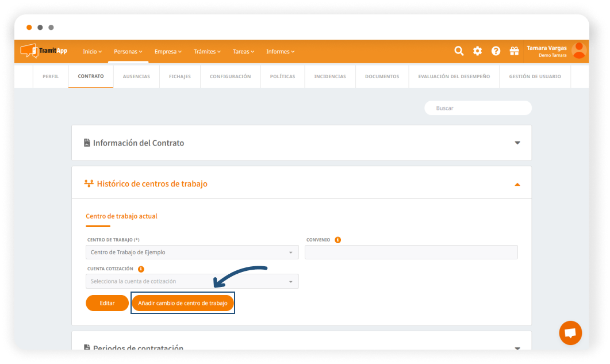Open the gift box icon
The width and height of the screenshot is (610, 364).
pyautogui.click(x=514, y=51)
